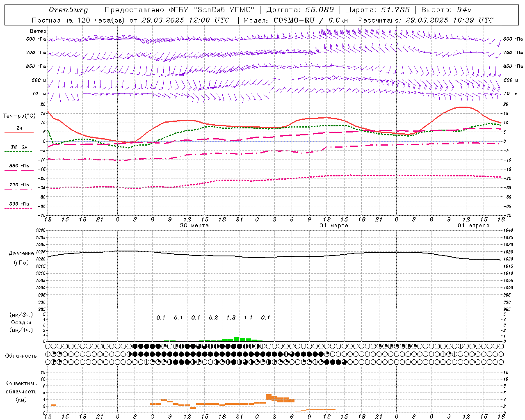The image size is (525, 420).
Task: Click the 1.1 precipitation value
Action: [x=248, y=317]
